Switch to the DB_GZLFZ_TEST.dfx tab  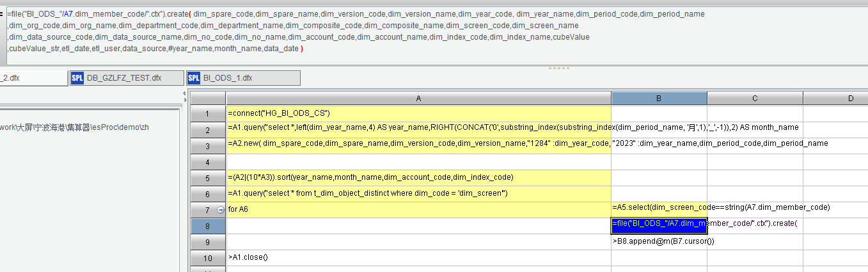(126, 78)
